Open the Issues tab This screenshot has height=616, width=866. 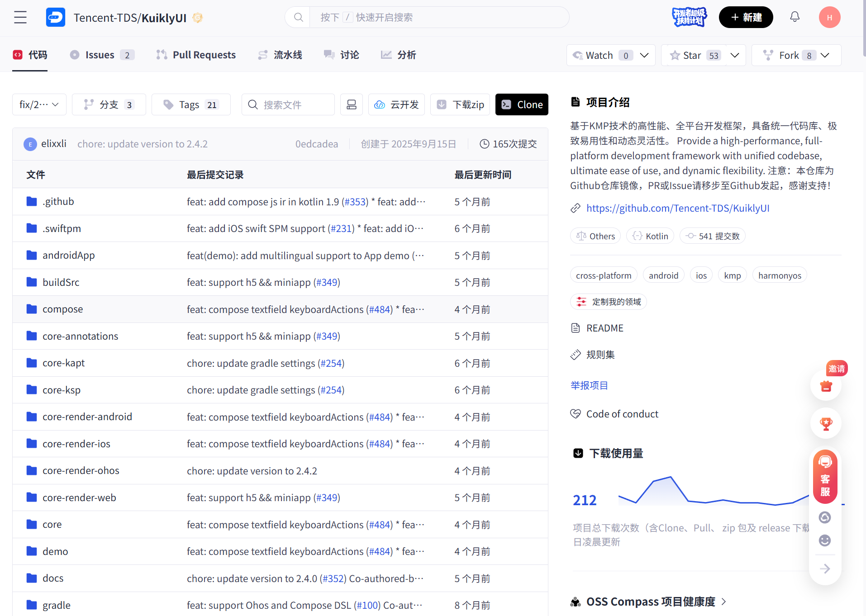(102, 55)
